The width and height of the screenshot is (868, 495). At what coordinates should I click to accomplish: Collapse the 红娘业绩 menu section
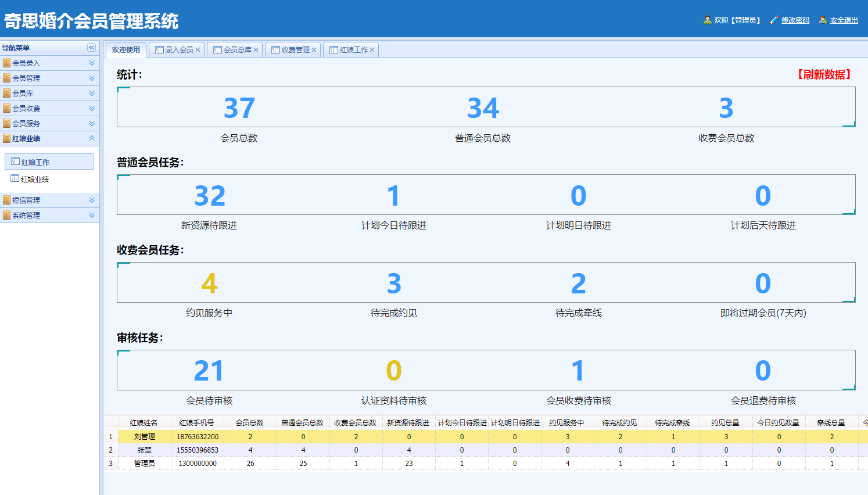(x=92, y=138)
